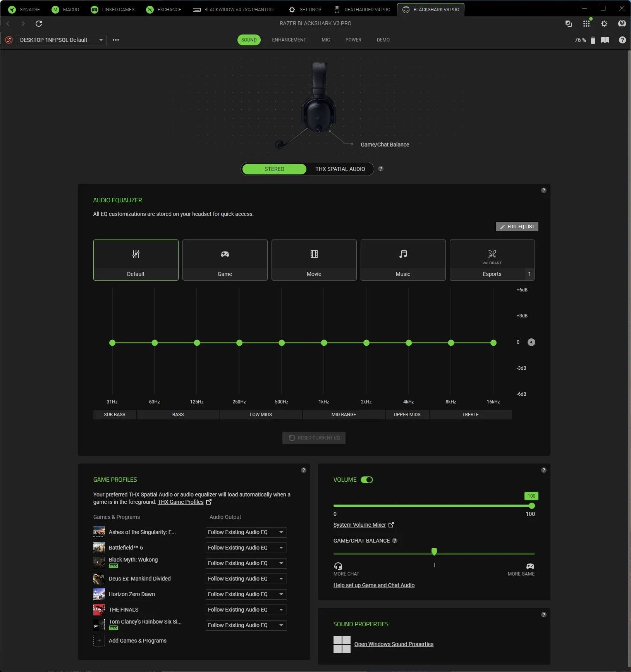Select the Game equalizer preset card
This screenshot has width=631, height=672.
(225, 260)
